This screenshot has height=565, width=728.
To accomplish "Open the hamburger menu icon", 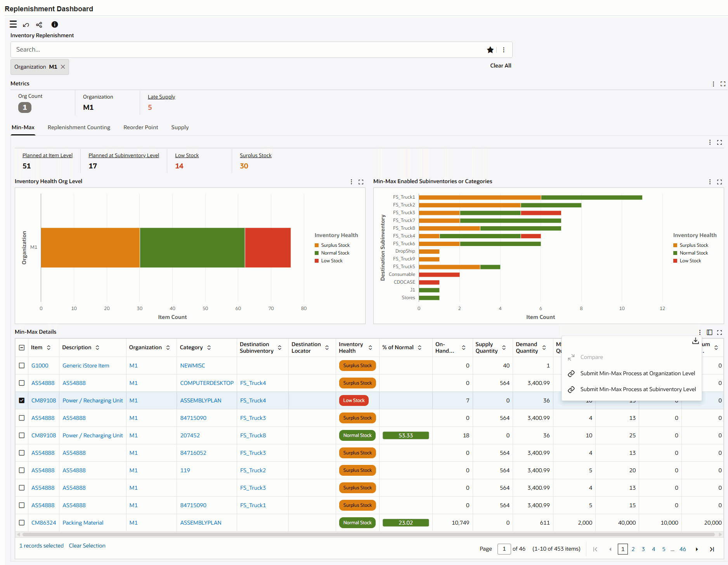I will 13,24.
